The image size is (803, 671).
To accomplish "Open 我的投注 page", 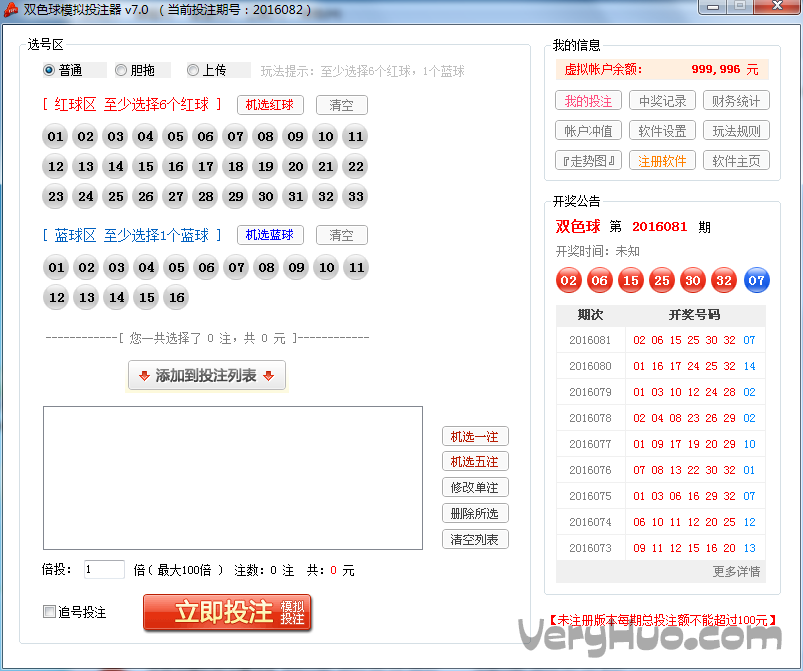I will (588, 101).
